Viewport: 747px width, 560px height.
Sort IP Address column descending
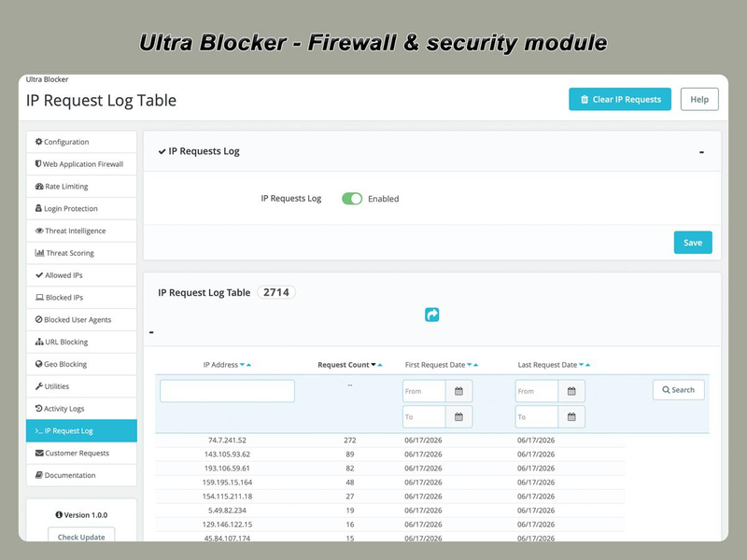click(x=242, y=364)
